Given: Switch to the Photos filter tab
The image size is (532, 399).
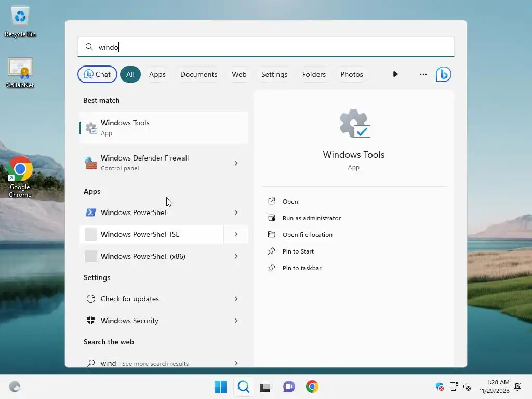Looking at the screenshot, I should coord(352,74).
